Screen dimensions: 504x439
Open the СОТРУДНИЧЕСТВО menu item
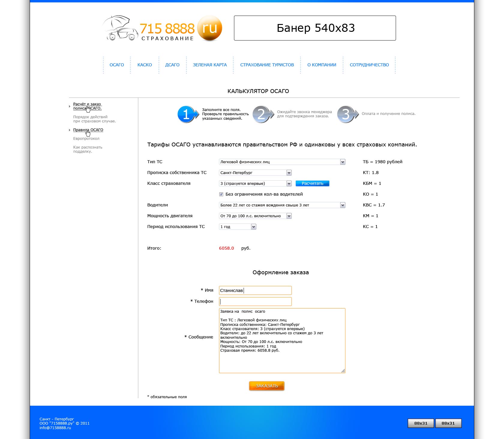(x=369, y=65)
